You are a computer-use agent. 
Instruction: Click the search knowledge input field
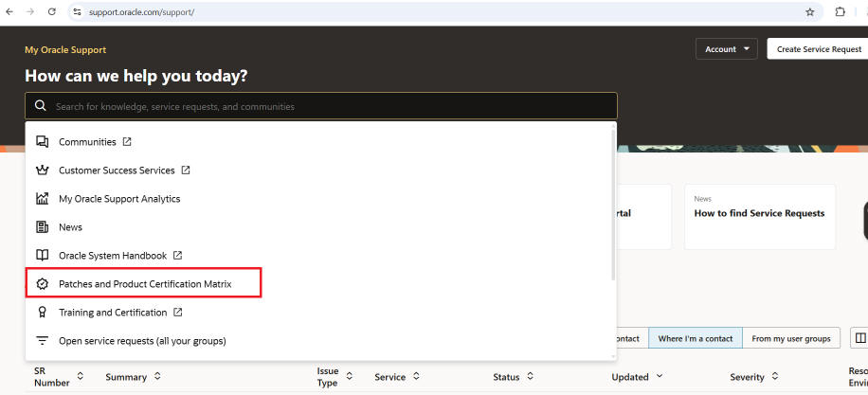pyautogui.click(x=321, y=106)
